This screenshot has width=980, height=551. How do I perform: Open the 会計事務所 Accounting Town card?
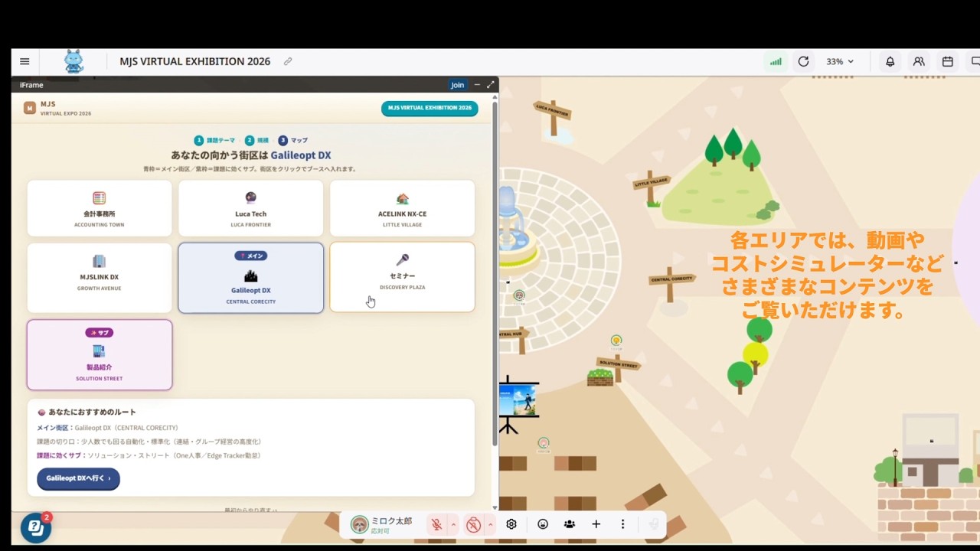[100, 208]
